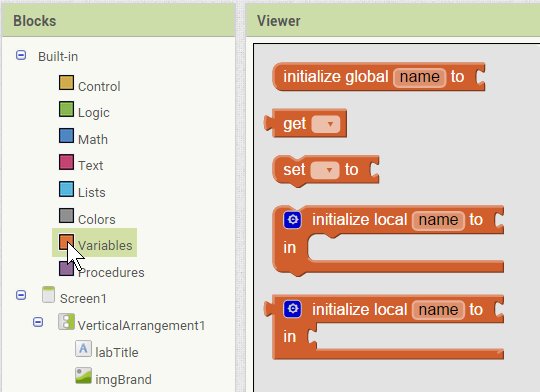Edit name field in statement initialize local block
The width and height of the screenshot is (540, 392).
coord(438,220)
